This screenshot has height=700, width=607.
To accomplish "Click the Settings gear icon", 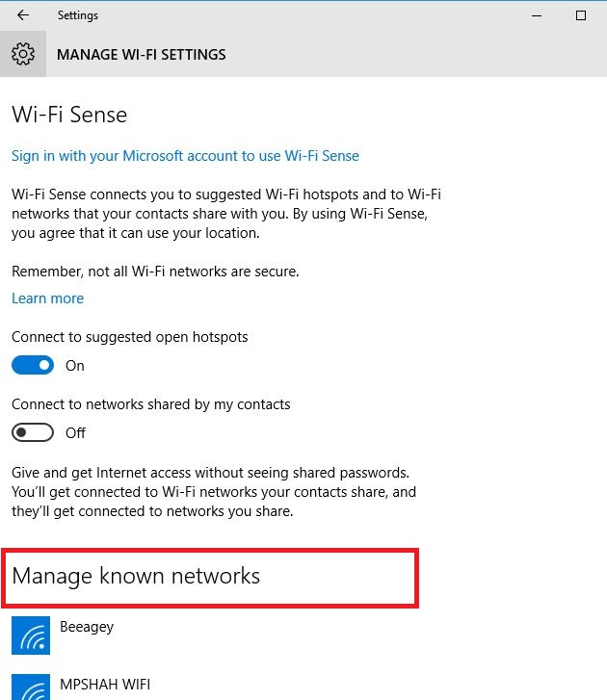I will point(23,54).
